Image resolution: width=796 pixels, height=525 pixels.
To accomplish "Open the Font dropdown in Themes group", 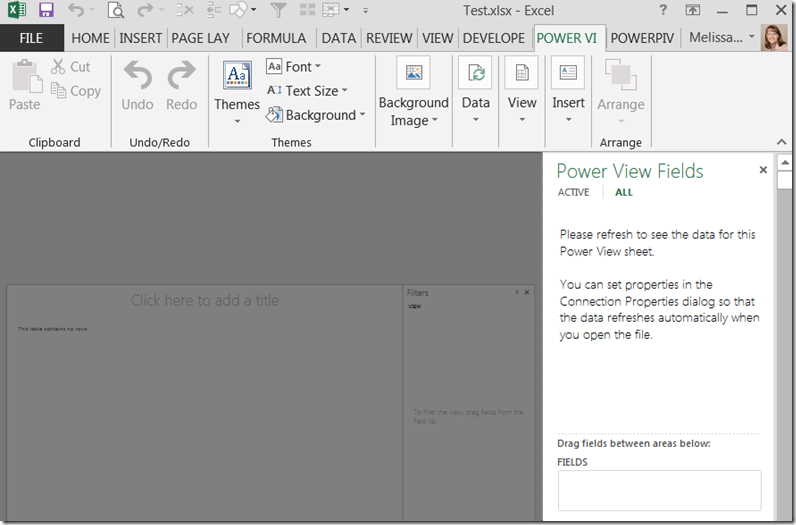I will tap(293, 67).
